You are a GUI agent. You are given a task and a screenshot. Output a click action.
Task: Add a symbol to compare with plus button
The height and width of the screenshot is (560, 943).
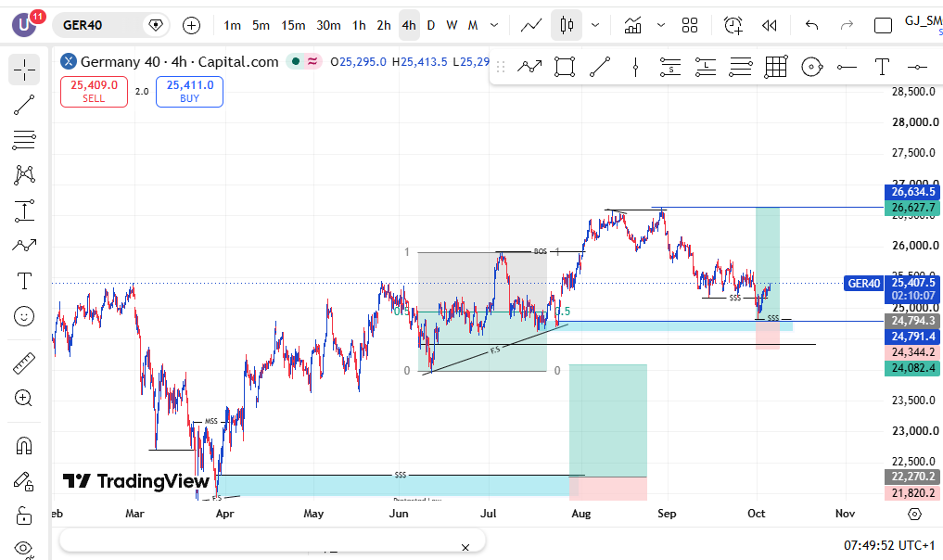[191, 25]
